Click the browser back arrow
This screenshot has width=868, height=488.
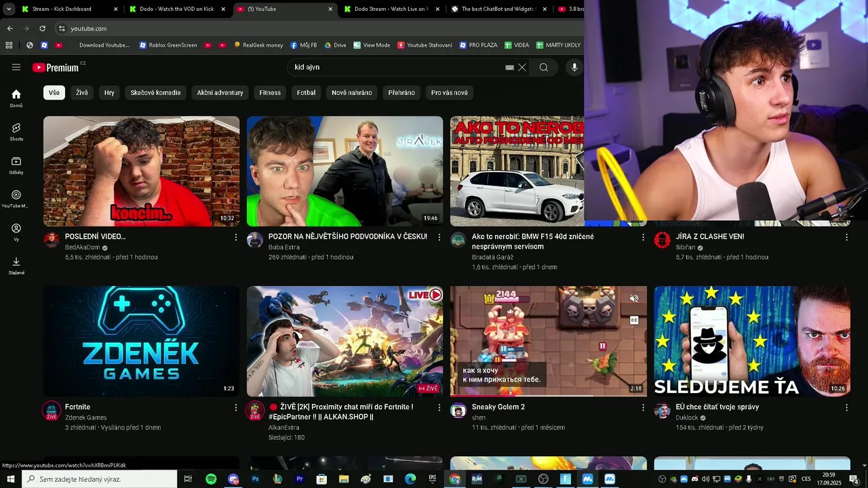tap(9, 28)
